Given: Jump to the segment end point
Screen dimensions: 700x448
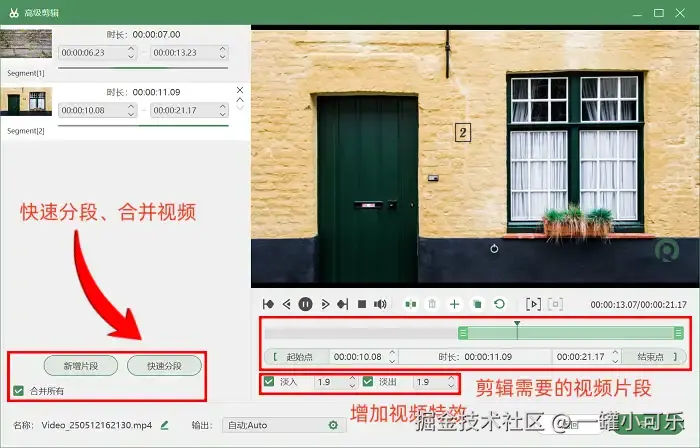Looking at the screenshot, I should coord(342,304).
